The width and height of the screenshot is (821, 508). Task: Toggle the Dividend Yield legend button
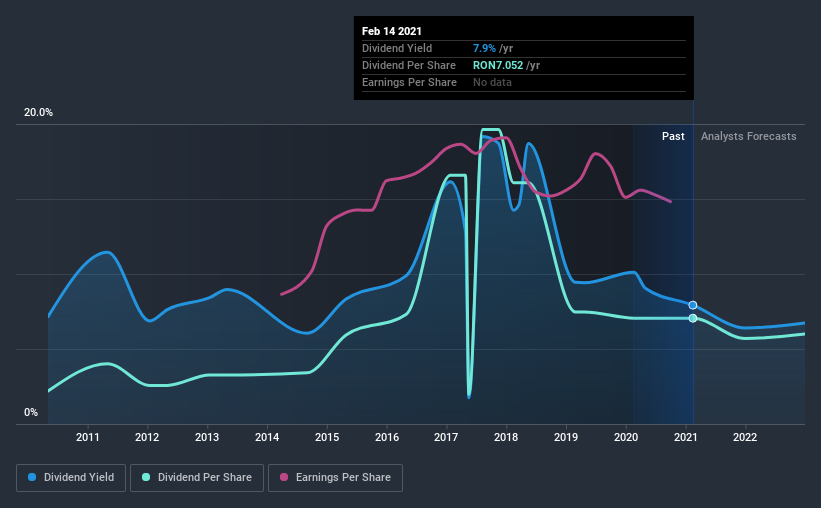(x=71, y=478)
